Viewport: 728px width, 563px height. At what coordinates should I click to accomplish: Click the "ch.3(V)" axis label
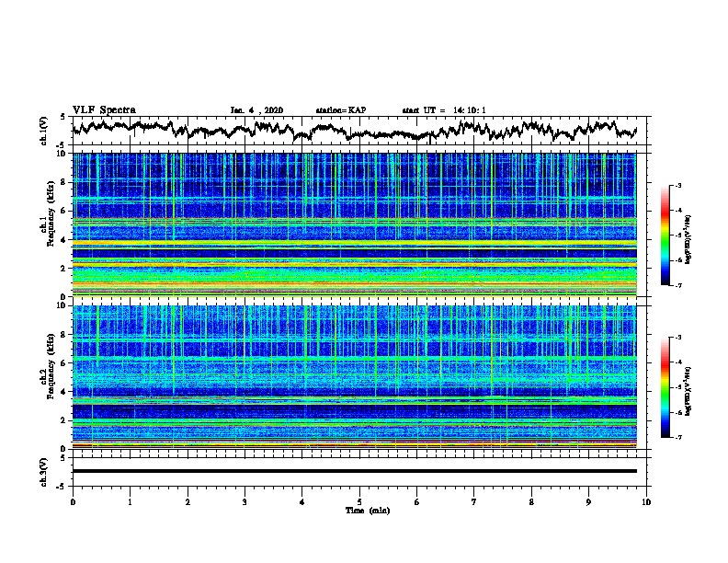44,472
